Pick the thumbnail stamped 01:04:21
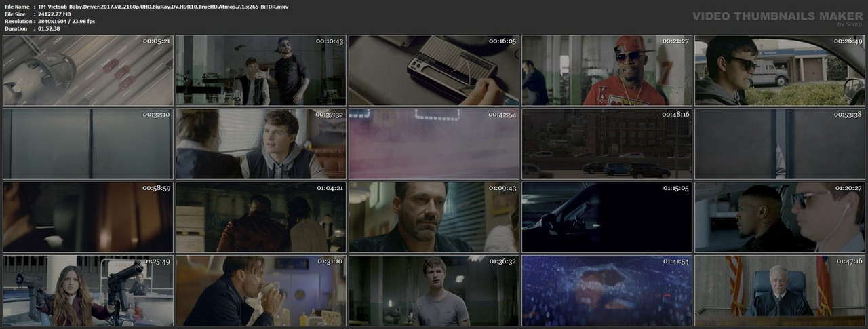The width and height of the screenshot is (868, 329). [x=261, y=217]
